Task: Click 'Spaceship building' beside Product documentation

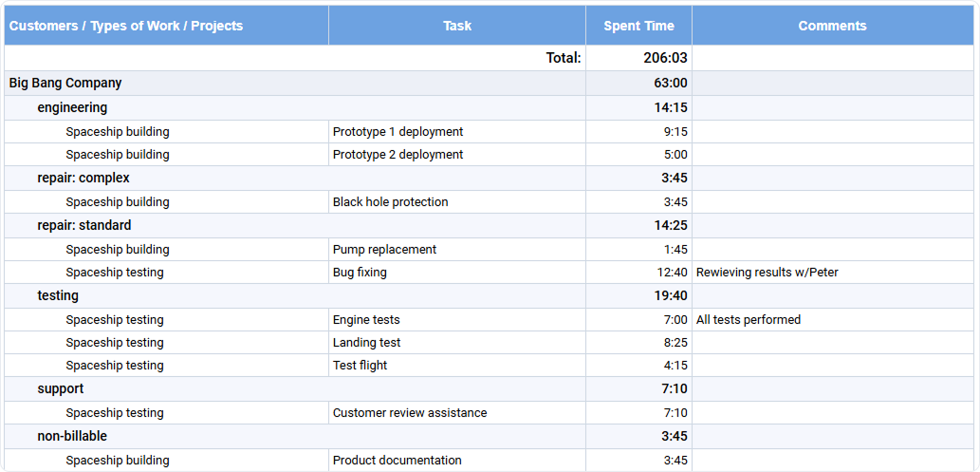Action: 118,460
